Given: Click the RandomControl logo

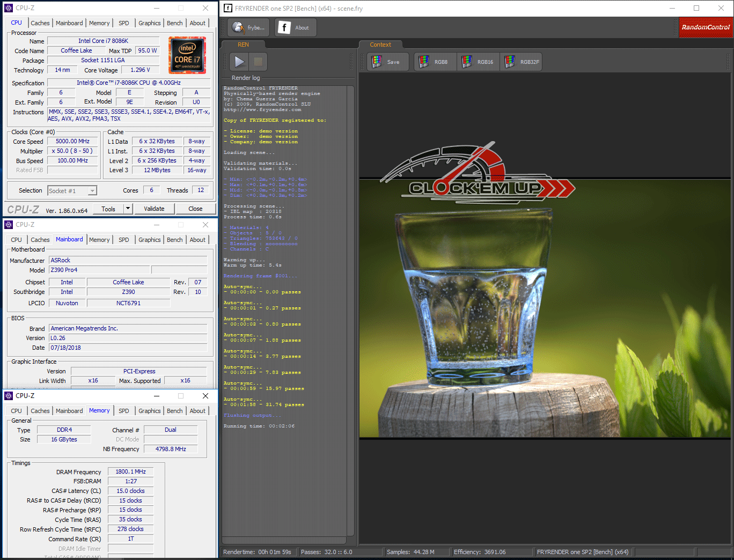Looking at the screenshot, I should (706, 27).
